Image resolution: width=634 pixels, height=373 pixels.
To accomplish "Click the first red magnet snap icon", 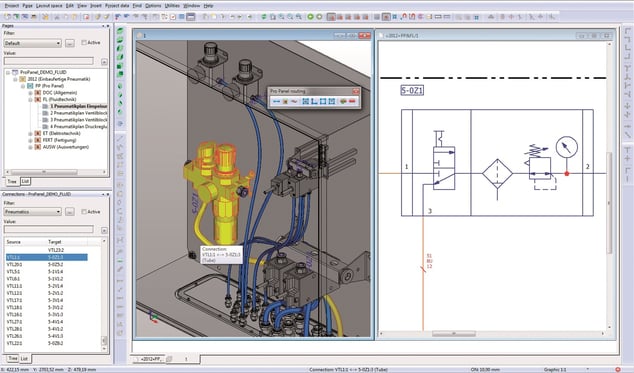I will [404, 17].
